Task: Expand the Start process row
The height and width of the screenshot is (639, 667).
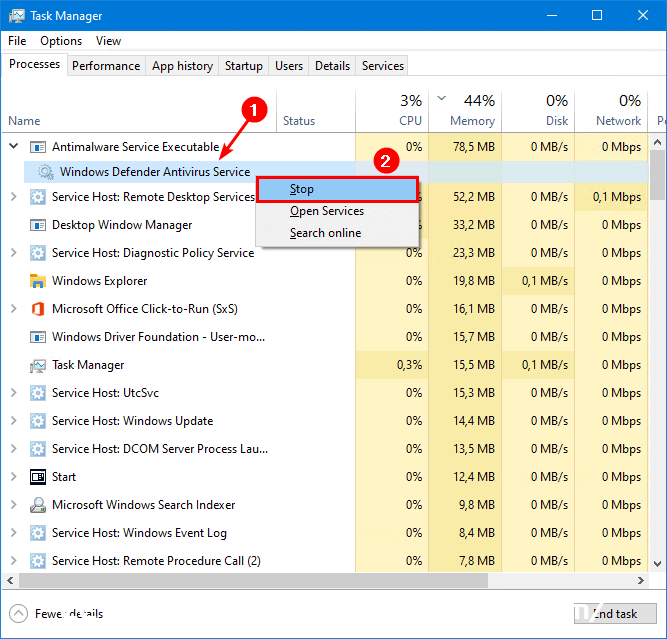Action: pyautogui.click(x=14, y=476)
